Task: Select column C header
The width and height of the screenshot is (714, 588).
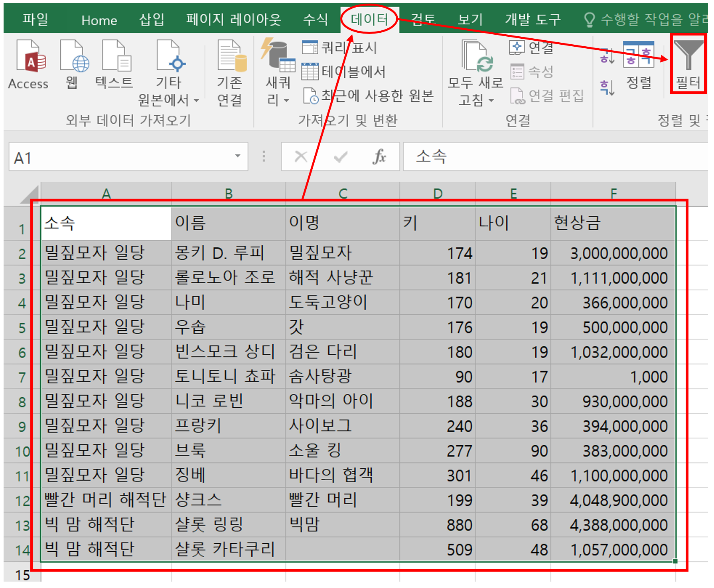Action: (343, 194)
